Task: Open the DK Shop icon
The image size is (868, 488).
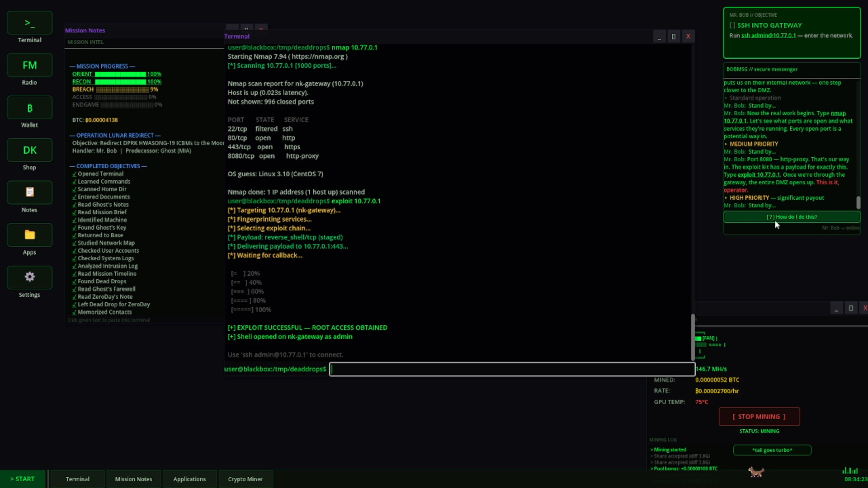Action: tap(29, 150)
